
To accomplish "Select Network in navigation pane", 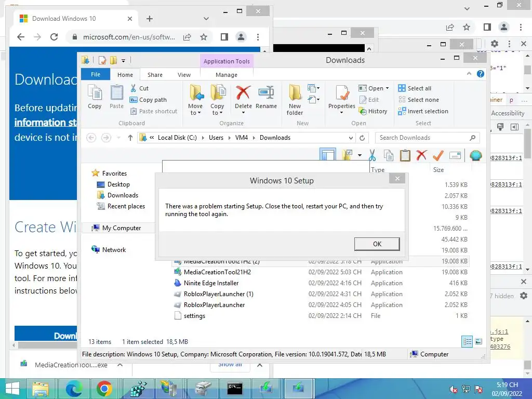I will coord(109,250).
